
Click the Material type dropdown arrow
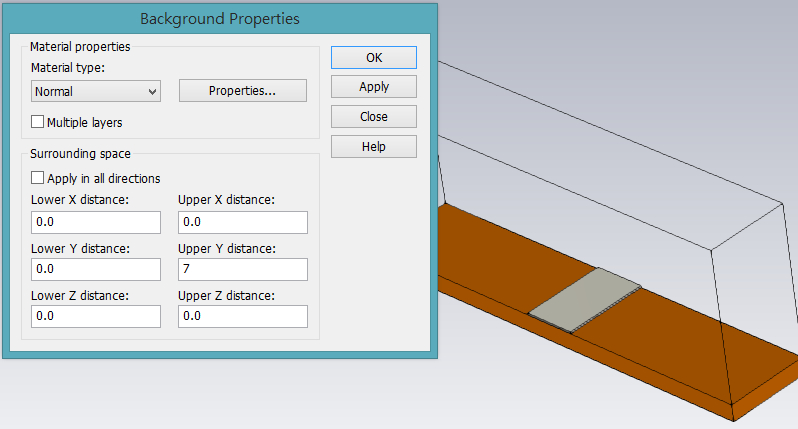pos(152,92)
